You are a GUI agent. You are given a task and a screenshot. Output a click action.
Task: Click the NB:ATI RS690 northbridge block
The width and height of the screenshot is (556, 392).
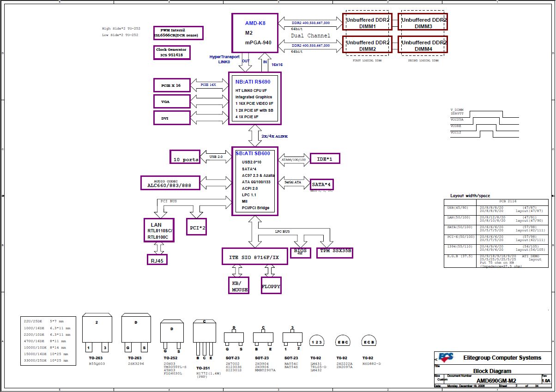(x=255, y=97)
